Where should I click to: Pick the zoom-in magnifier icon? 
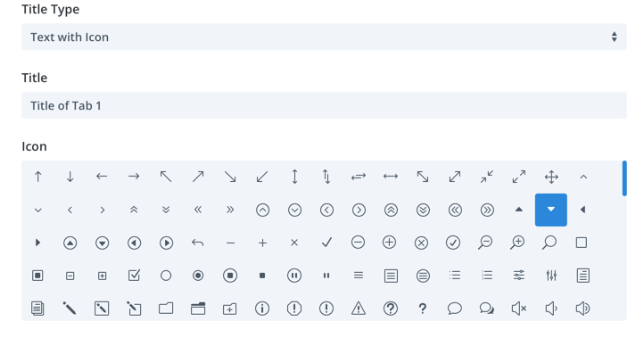(517, 243)
